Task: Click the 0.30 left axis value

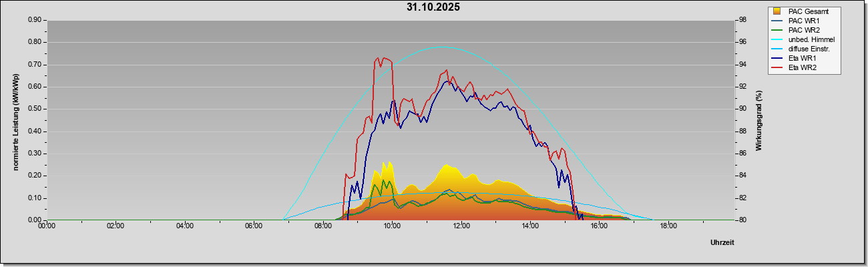Action: [35, 154]
